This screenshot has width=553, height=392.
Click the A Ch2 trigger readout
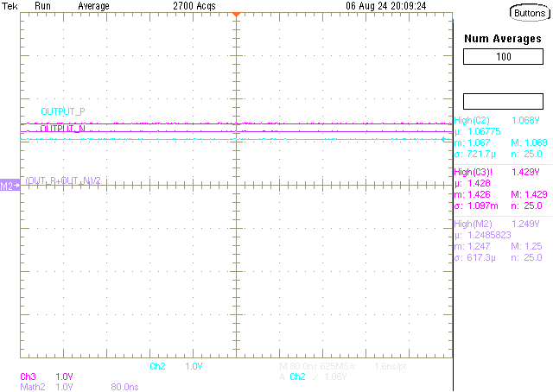317,376
